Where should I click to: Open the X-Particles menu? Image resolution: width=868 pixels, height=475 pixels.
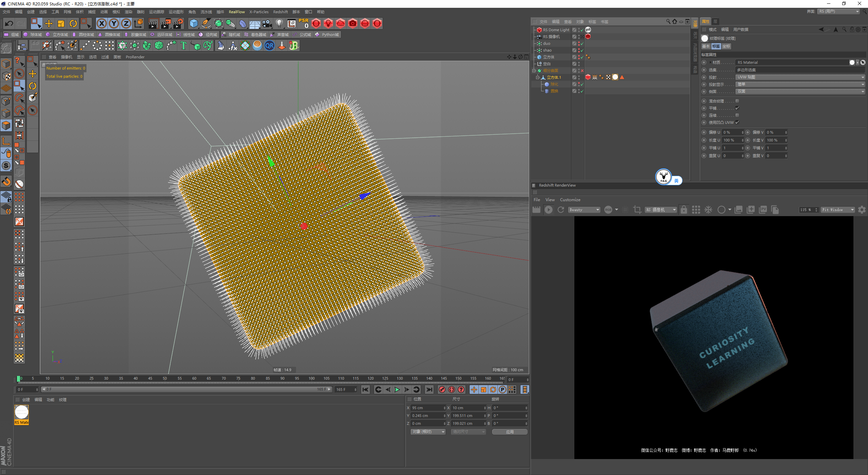click(x=259, y=12)
